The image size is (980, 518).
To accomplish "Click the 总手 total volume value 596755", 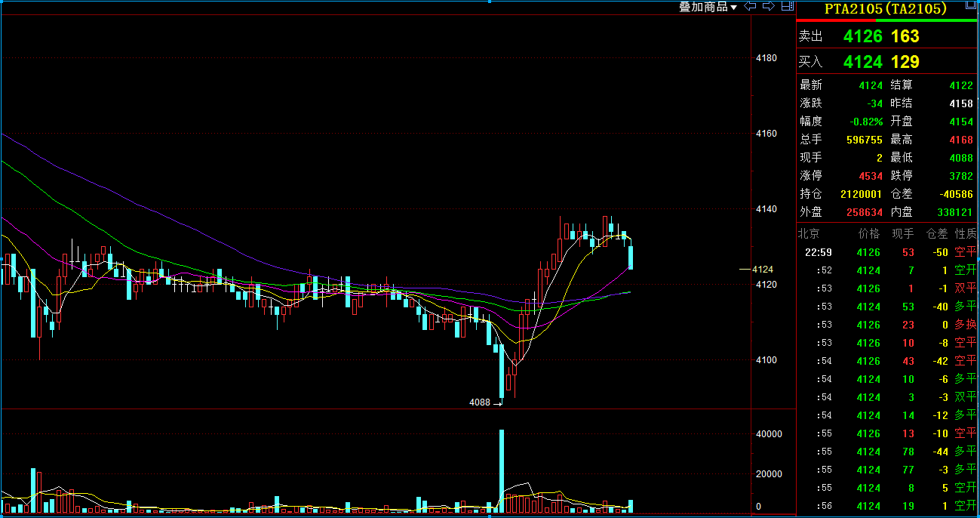I will tap(863, 140).
